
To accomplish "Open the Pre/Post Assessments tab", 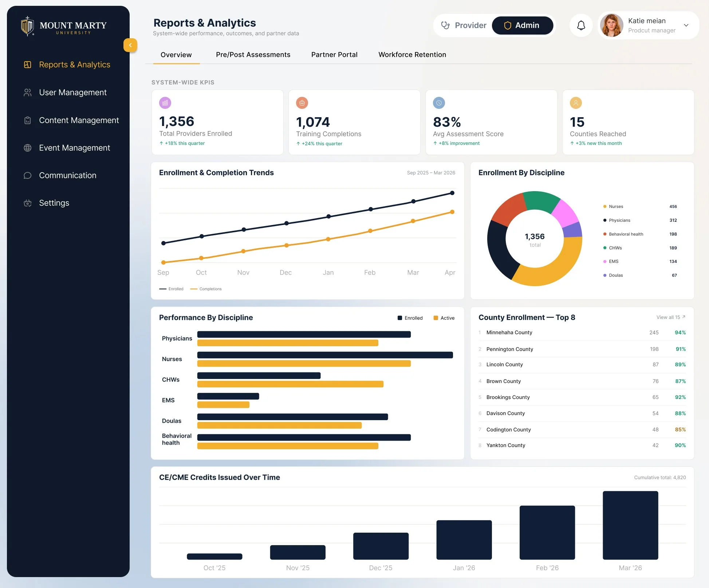I will click(253, 55).
